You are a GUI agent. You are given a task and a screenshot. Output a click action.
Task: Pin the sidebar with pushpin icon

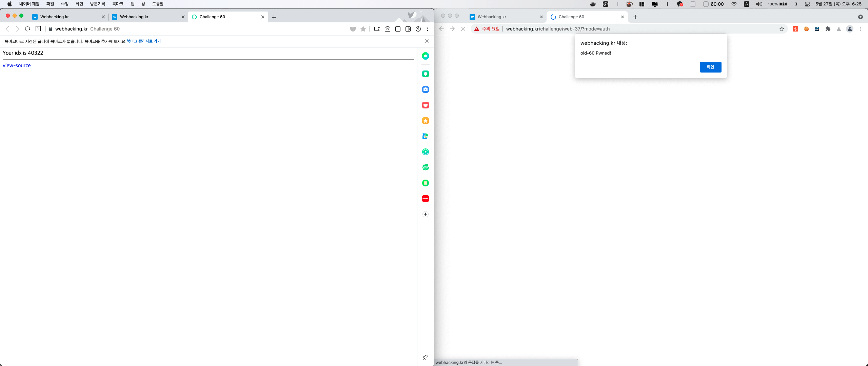pyautogui.click(x=426, y=357)
